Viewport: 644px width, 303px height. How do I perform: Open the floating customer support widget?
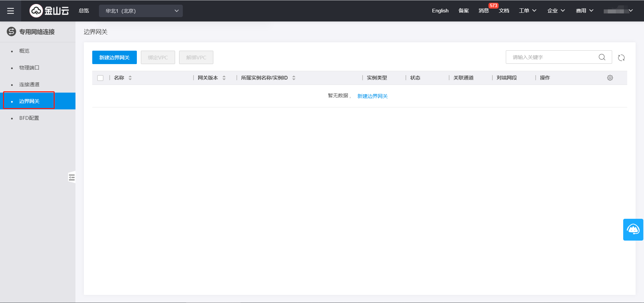[633, 230]
